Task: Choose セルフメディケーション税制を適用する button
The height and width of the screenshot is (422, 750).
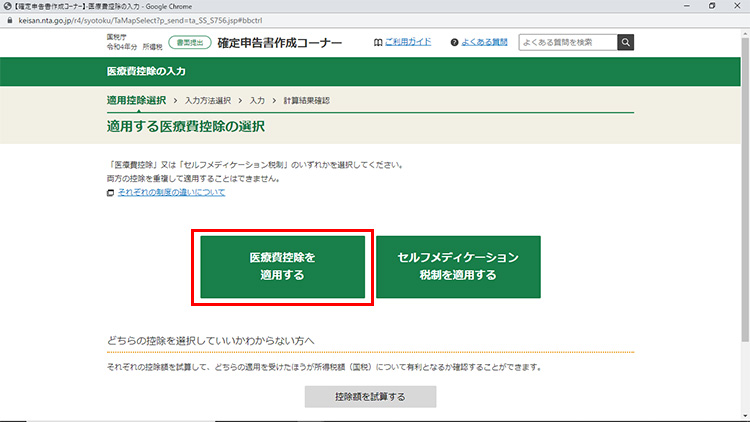Action: coord(458,267)
